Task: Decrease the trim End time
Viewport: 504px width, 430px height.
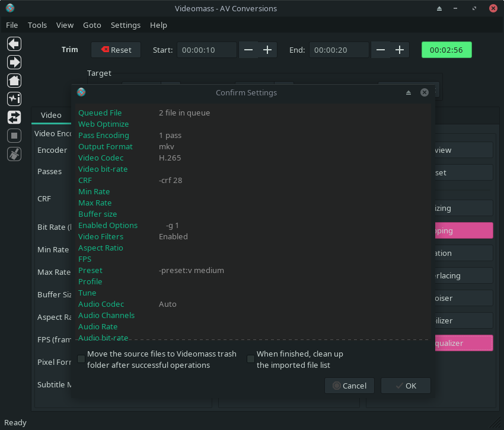Action: tap(381, 50)
